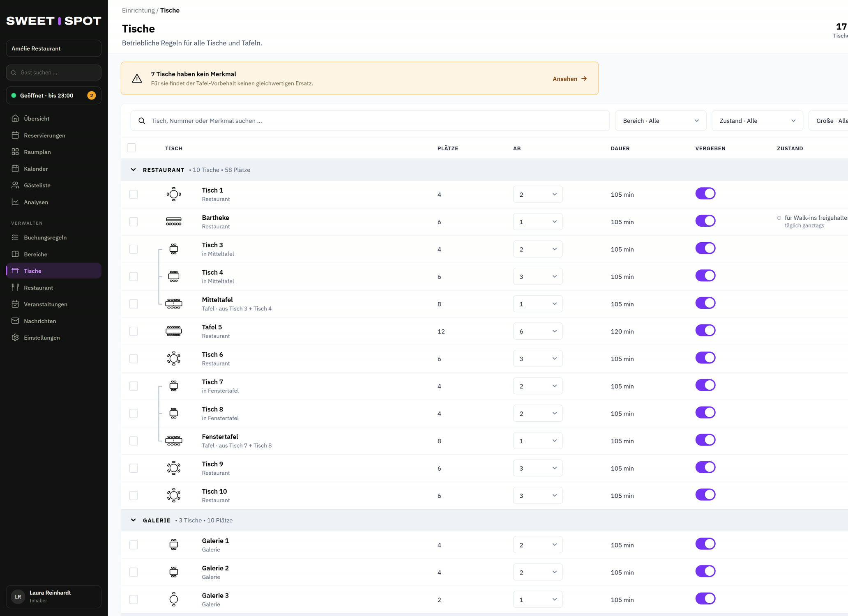Switch off the Vergeben toggle for Galerie 2
The width and height of the screenshot is (848, 616).
tap(705, 571)
